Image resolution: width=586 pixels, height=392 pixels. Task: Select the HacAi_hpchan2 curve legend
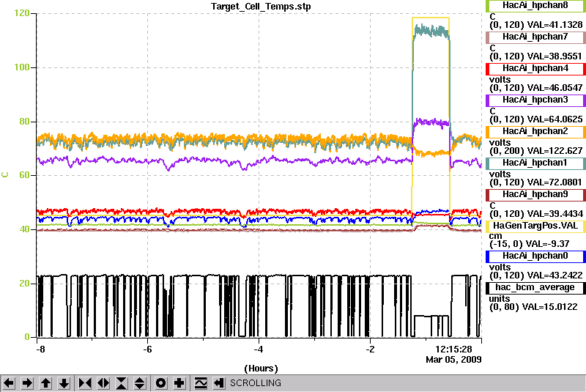(535, 132)
